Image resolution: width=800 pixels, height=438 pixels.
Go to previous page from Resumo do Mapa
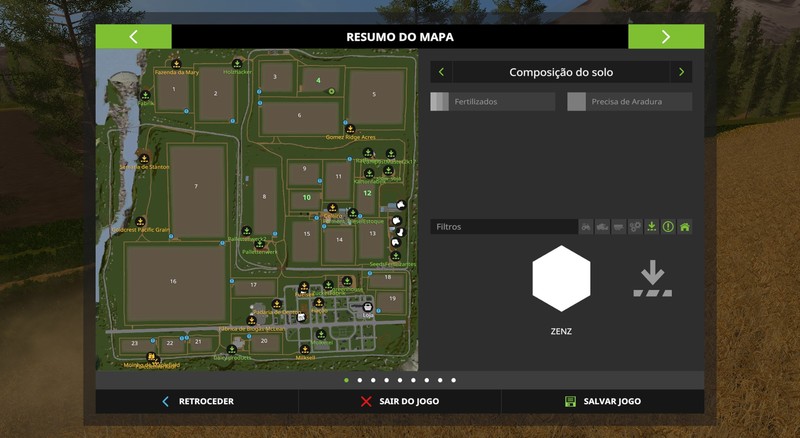tap(133, 37)
